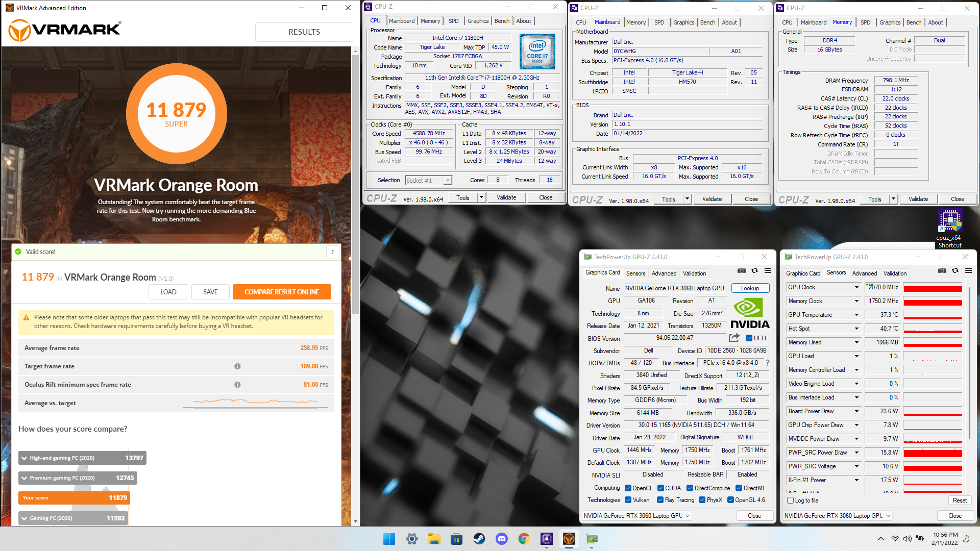The height and width of the screenshot is (551, 980).
Task: Click Validate in CPU-Z Memory window
Action: pos(918,199)
